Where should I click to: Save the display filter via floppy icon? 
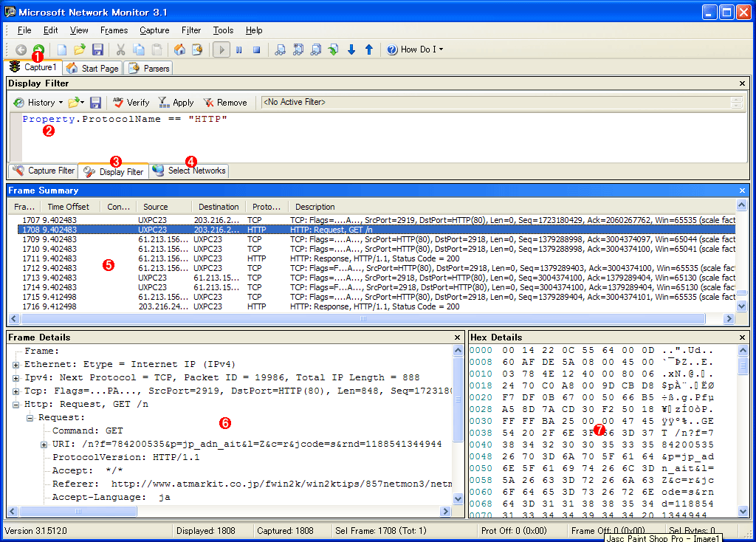pos(95,103)
